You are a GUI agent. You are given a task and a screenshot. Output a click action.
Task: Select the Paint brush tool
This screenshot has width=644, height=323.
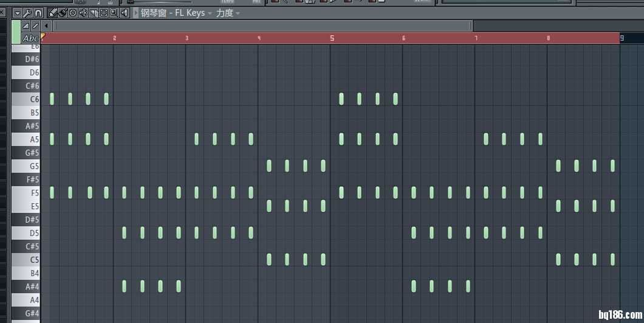[x=63, y=13]
